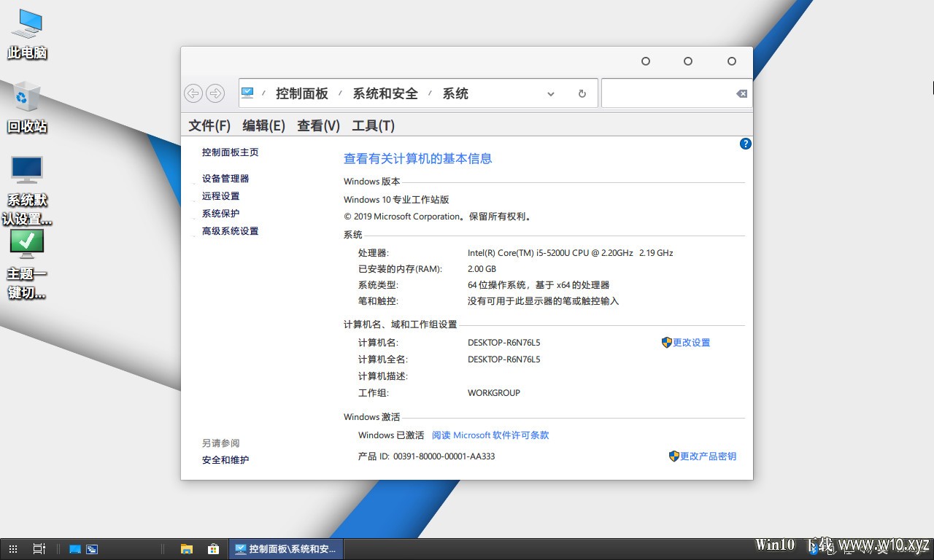The width and height of the screenshot is (934, 560).
Task: Click the installed RAM value 2.00 GB
Action: coord(482,269)
